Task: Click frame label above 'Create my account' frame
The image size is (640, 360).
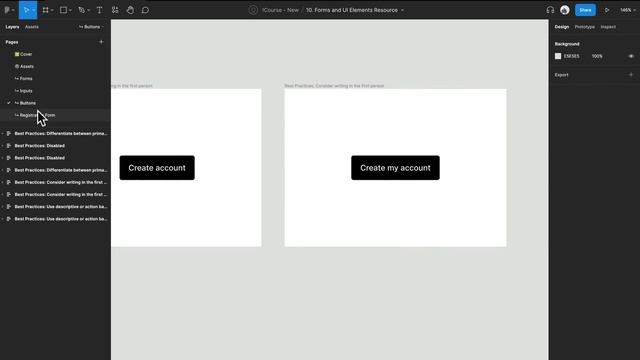Action: click(334, 86)
